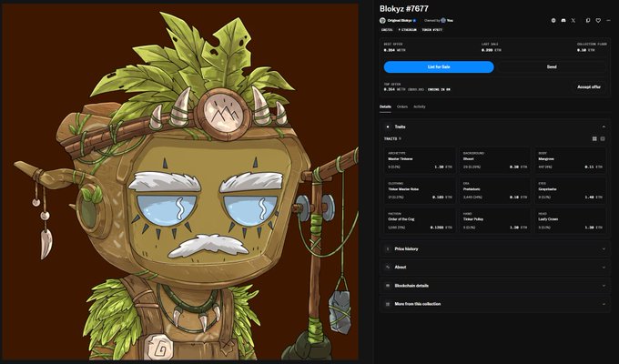
Task: Click the Blokyz #7677 title text
Action: point(404,9)
